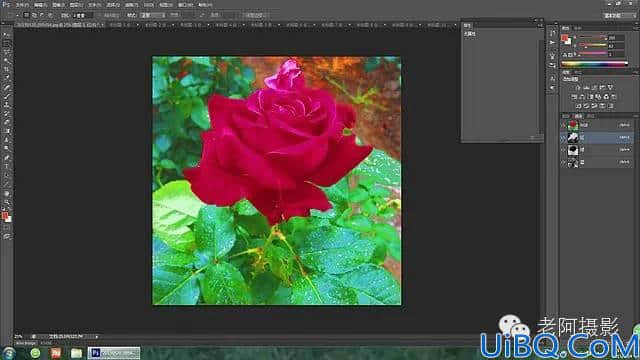640x360 pixels.
Task: Click the feather value input field
Action: point(83,15)
